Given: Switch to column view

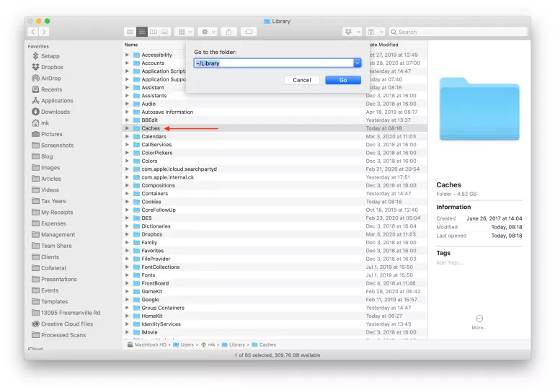Looking at the screenshot, I should pos(154,32).
